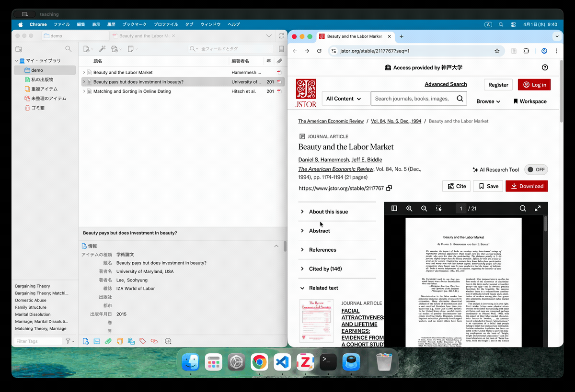Bookmark this page with the star icon
This screenshot has height=392, width=575.
(x=497, y=51)
